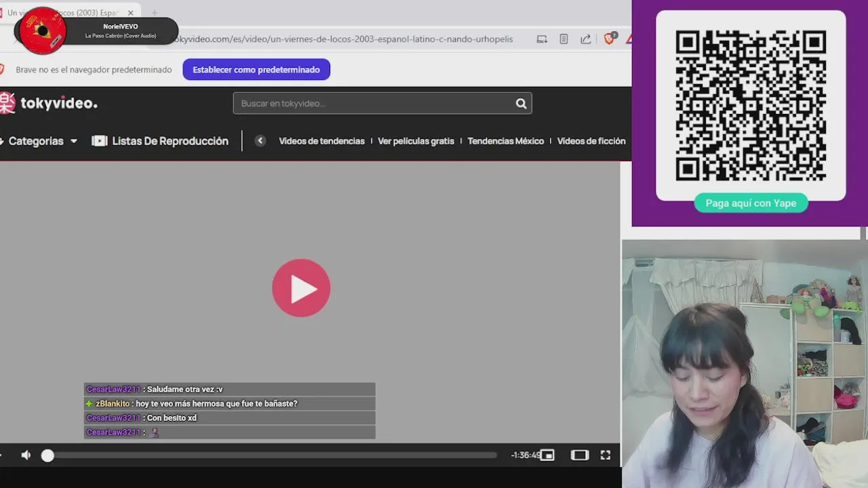This screenshot has height=488, width=868.
Task: Open Videos de tendencias link
Action: [x=321, y=141]
